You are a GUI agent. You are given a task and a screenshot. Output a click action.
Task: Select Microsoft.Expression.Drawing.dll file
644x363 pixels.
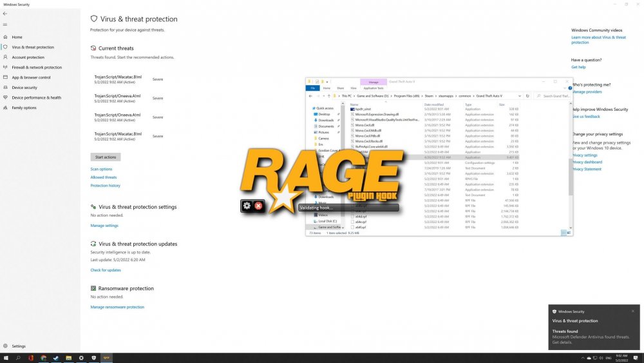377,114
